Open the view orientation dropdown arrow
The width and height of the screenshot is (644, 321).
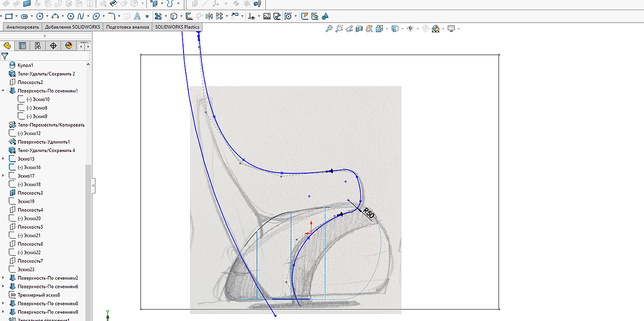pos(386,29)
